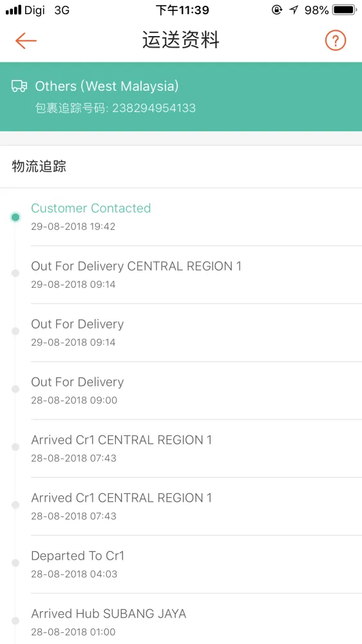Select grey dot beside Arrived Hub SUBANG JAYA
Viewport: 362px width, 644px height.
point(15,621)
